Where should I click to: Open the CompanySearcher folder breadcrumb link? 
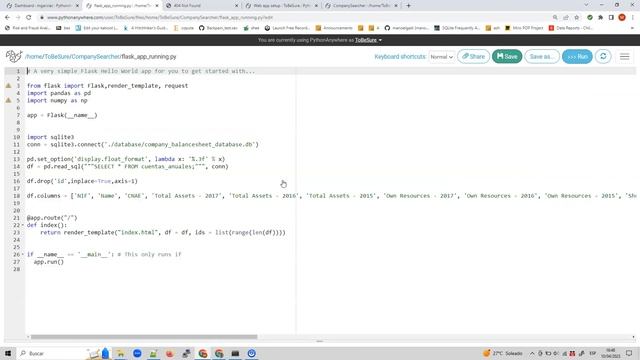coord(96,57)
